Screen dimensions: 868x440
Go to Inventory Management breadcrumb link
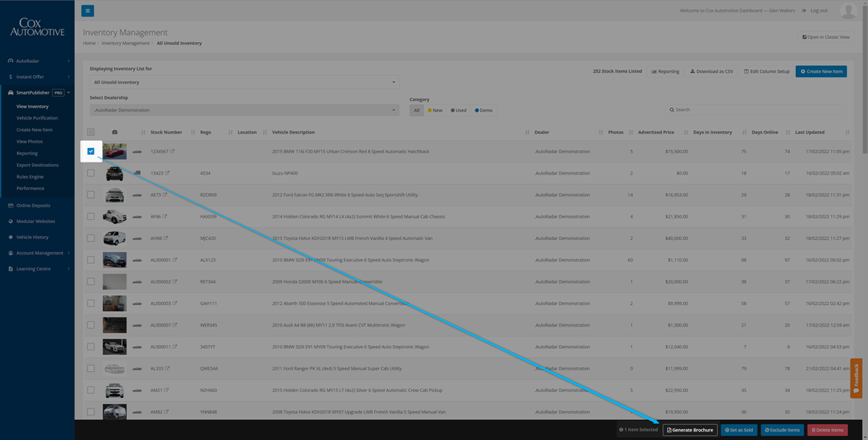(x=126, y=43)
